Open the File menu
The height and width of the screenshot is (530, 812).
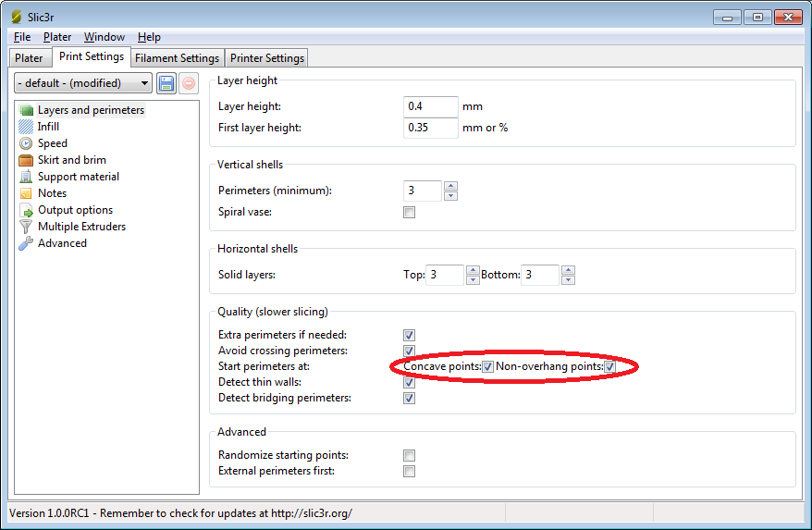point(22,37)
